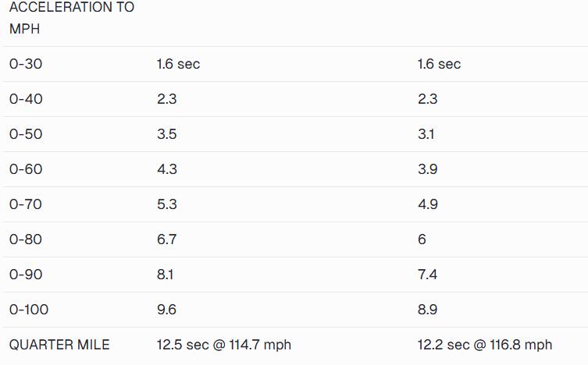Click the 3.1 value in 0-50 row
The image size is (588, 365).
(x=426, y=134)
